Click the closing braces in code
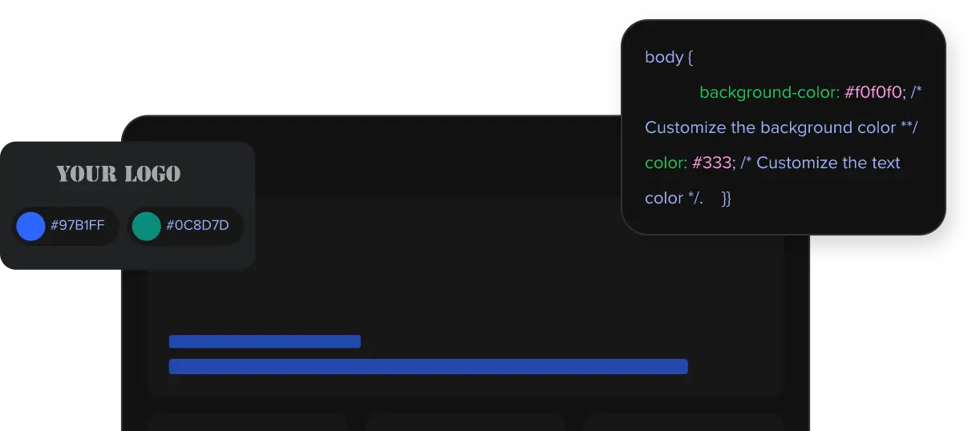This screenshot has height=431, width=980. coord(726,199)
